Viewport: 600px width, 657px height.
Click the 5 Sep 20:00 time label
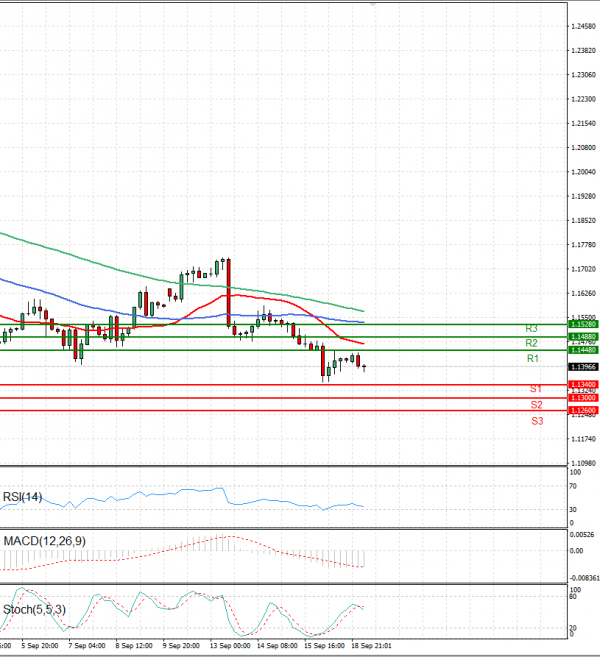pos(40,646)
